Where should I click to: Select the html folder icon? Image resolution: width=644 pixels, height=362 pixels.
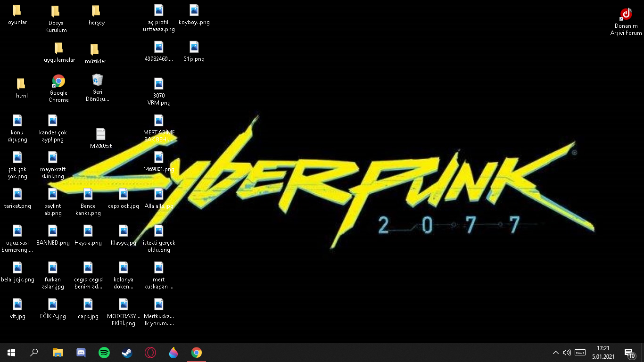point(22,88)
